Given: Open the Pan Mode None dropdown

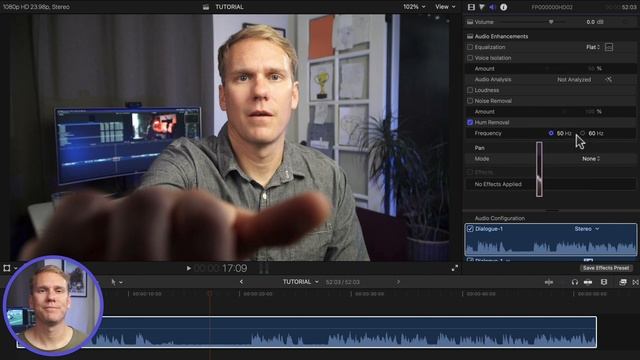Looking at the screenshot, I should [591, 159].
